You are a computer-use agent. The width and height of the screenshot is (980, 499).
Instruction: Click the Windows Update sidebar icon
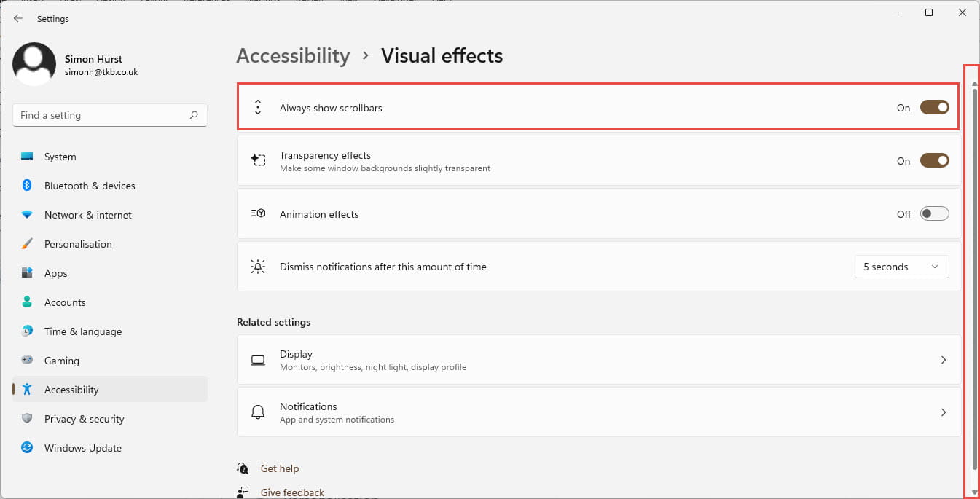pyautogui.click(x=27, y=448)
